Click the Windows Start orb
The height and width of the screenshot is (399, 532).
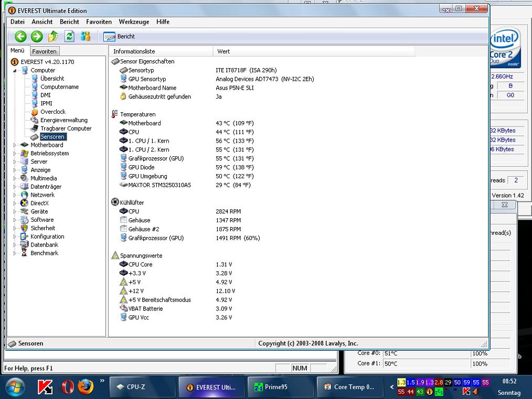(15, 387)
